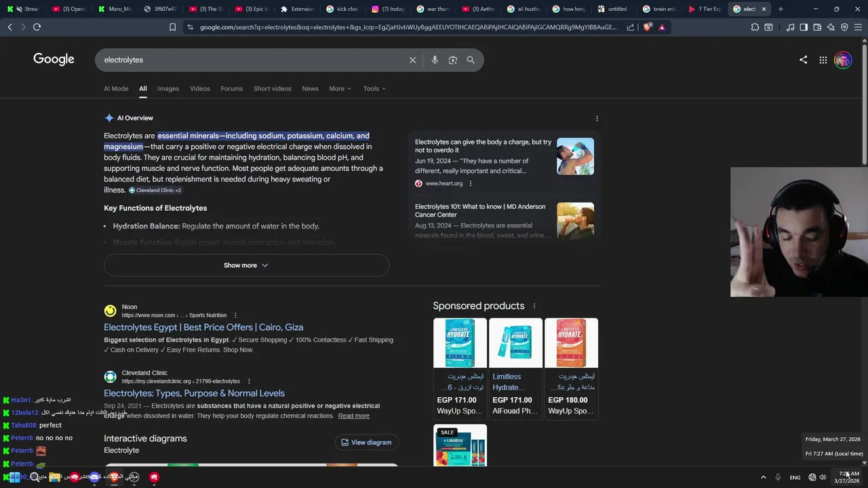Click the Key Functions of Electrolytes heading
This screenshot has height=488, width=868.
pos(155,208)
